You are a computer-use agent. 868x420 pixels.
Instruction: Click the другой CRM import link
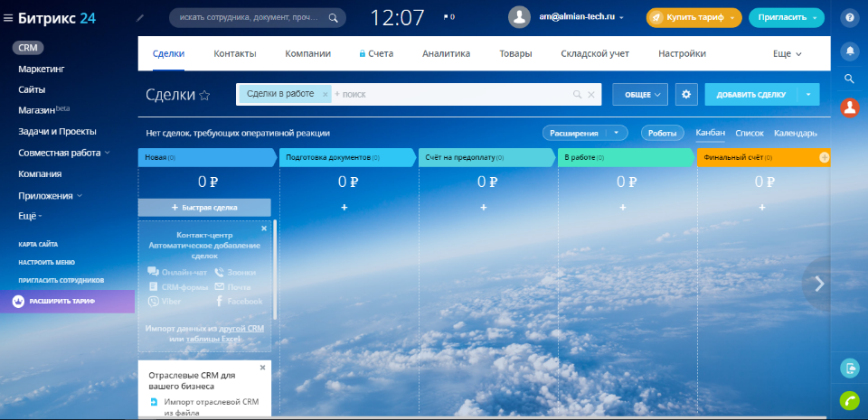(x=241, y=328)
